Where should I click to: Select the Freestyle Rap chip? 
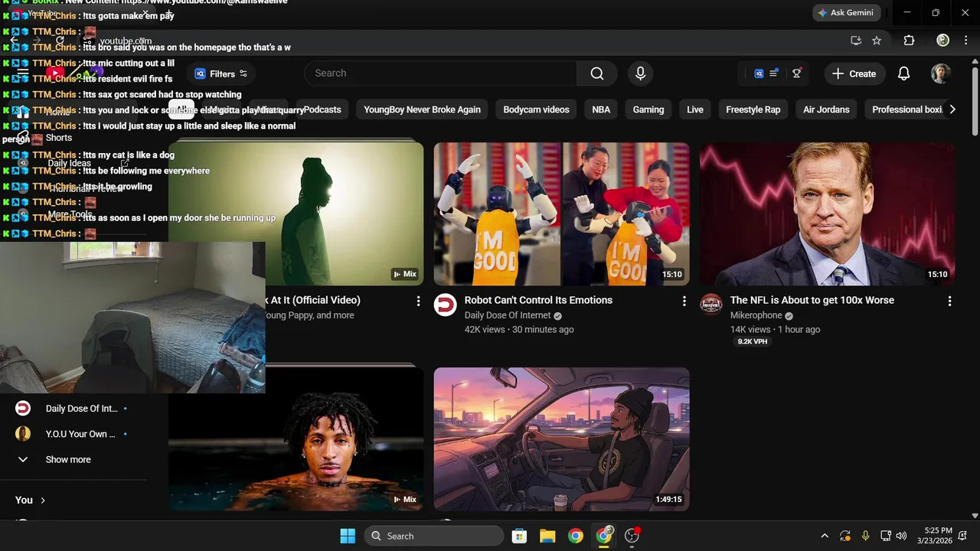753,109
